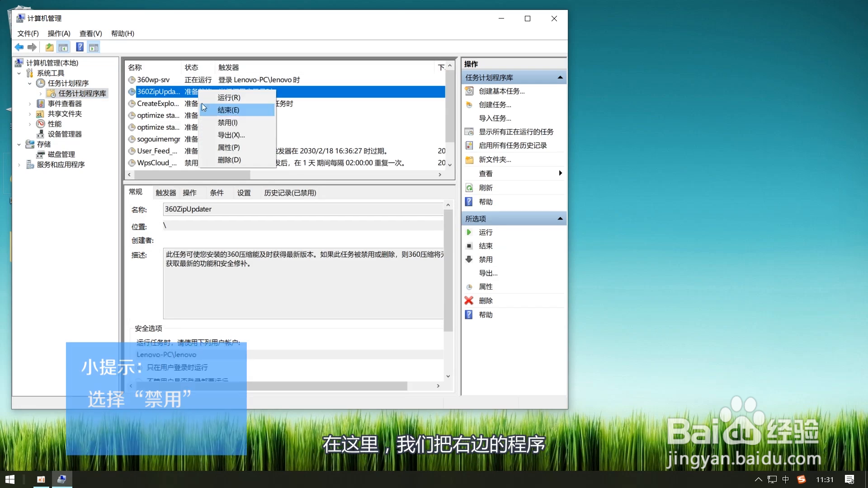Click the up-one-level folder toolbar icon

49,47
